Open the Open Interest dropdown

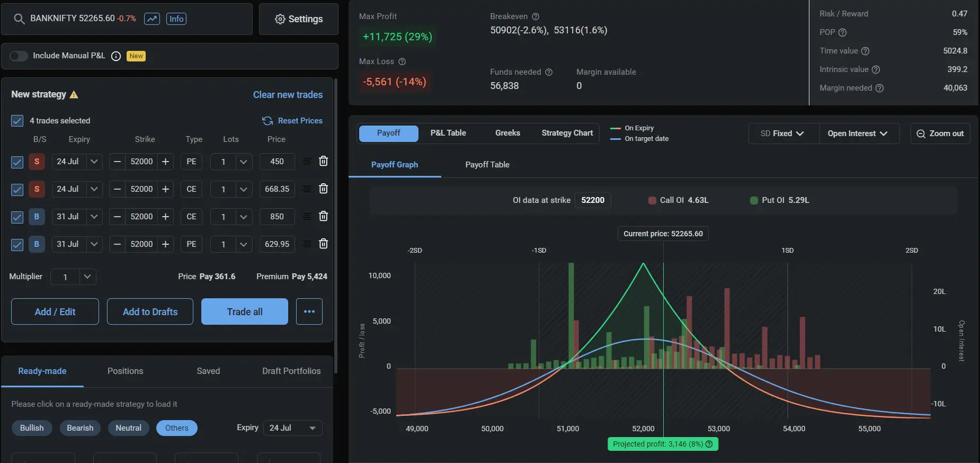coord(858,133)
